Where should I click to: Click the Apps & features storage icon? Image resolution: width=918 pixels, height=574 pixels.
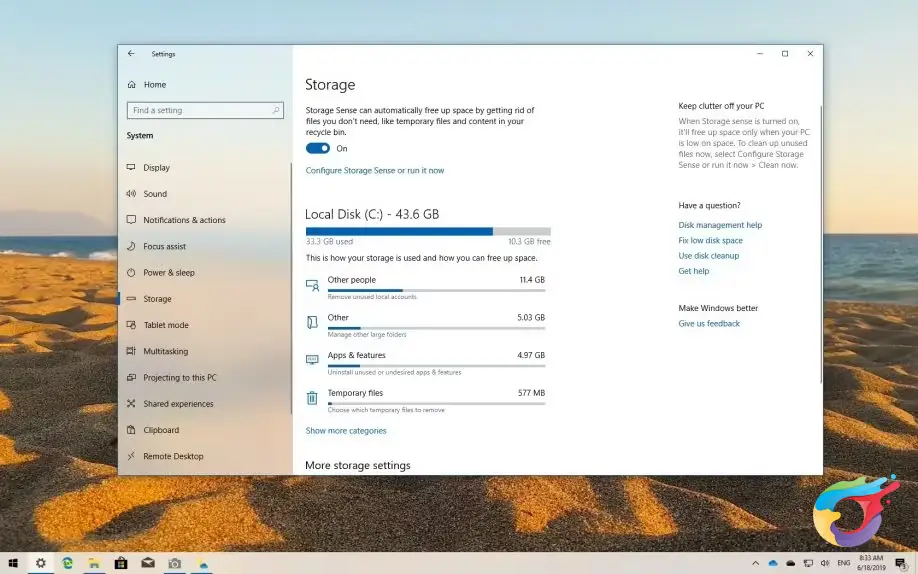(x=312, y=359)
